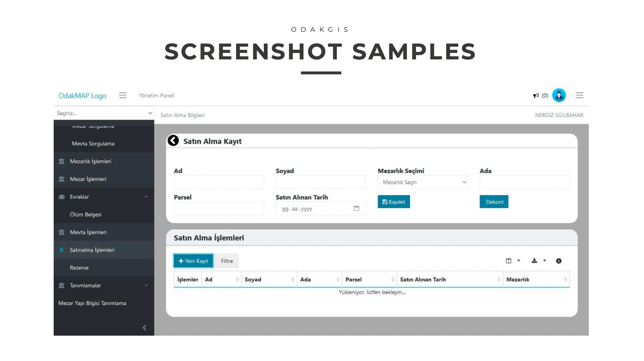Open the column visibility dropdown
The width and height of the screenshot is (644, 361).
[512, 261]
